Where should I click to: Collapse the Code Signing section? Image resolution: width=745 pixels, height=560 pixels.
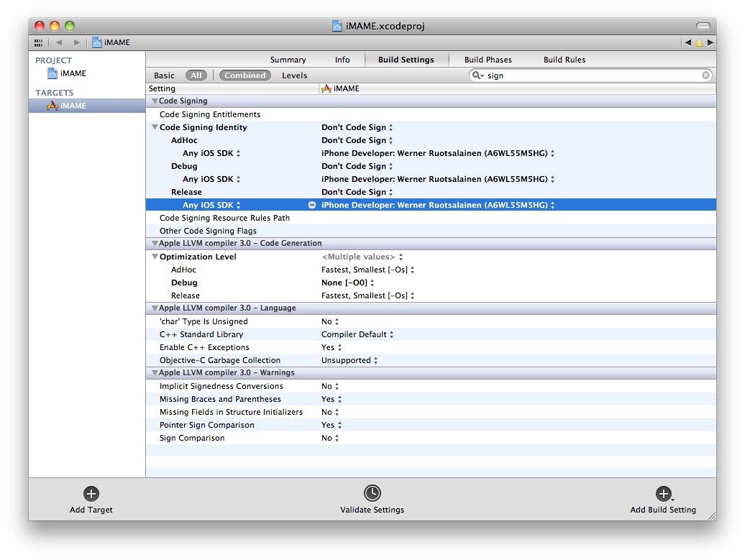pos(155,101)
